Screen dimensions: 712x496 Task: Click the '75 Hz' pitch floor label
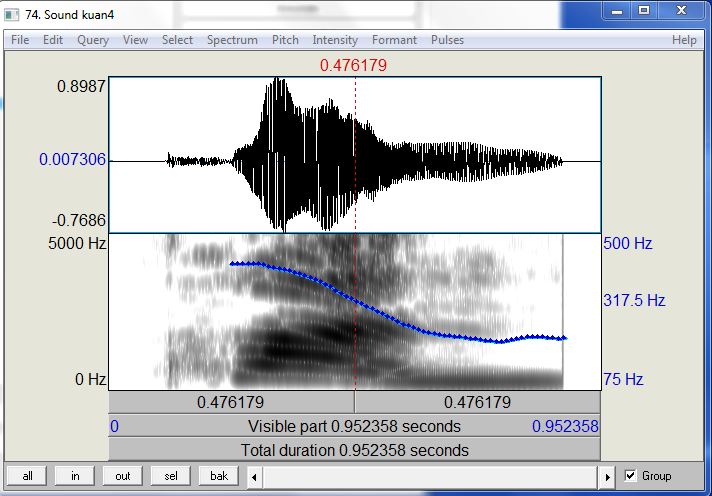[623, 379]
